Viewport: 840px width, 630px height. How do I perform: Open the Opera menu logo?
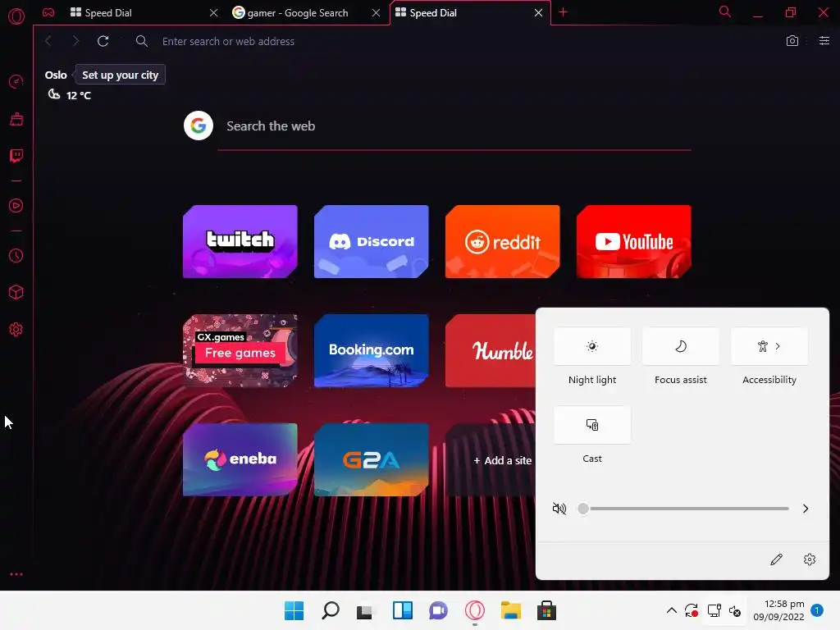16,16
